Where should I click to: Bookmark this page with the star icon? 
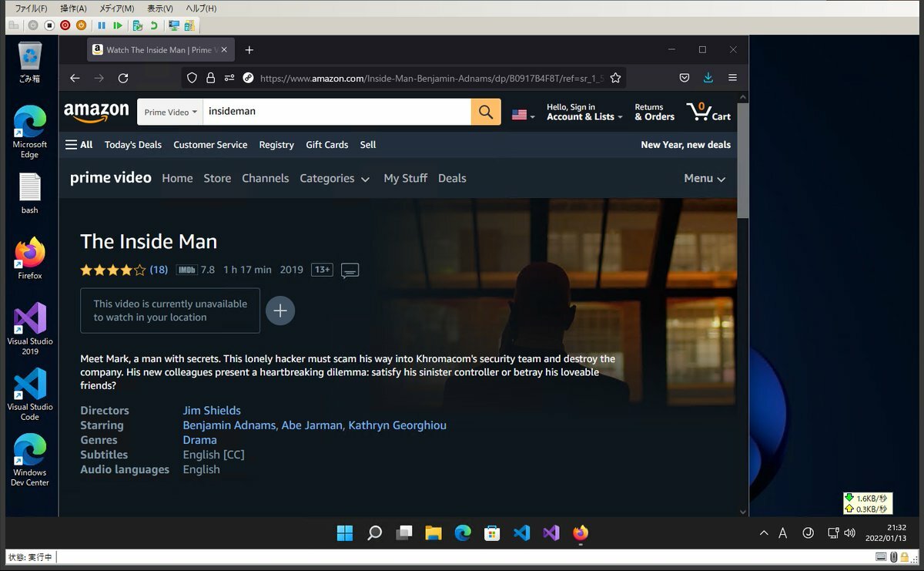pos(615,78)
